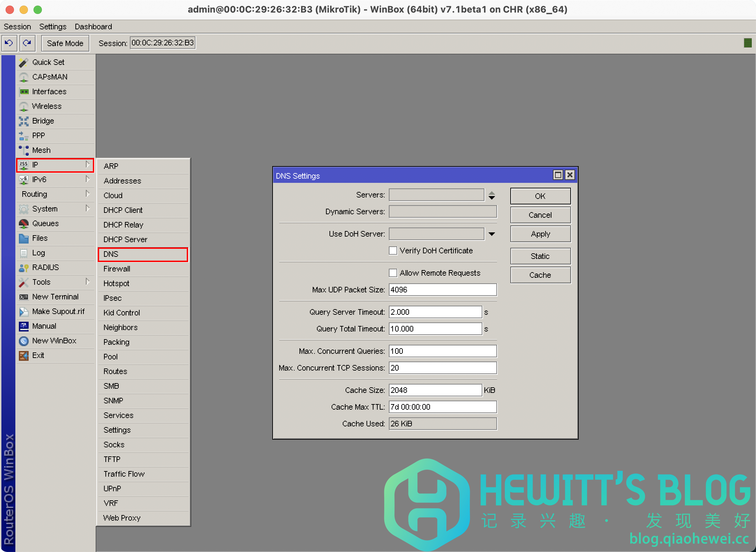Viewport: 756px width, 552px height.
Task: Expand the Routing submenu arrow
Action: (x=88, y=194)
